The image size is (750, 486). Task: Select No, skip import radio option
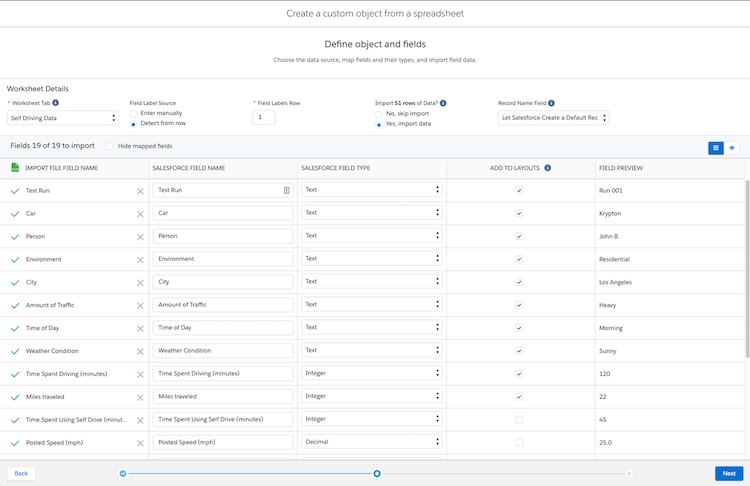click(x=379, y=114)
